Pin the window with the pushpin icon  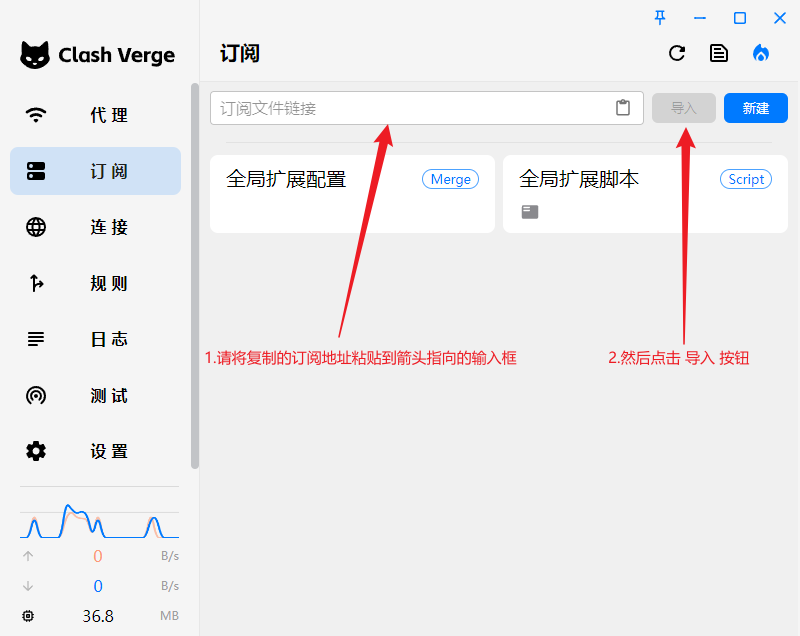[x=660, y=18]
